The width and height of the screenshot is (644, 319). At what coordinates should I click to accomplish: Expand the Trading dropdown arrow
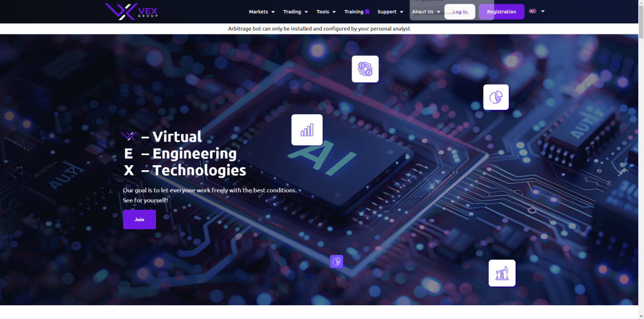click(x=306, y=12)
